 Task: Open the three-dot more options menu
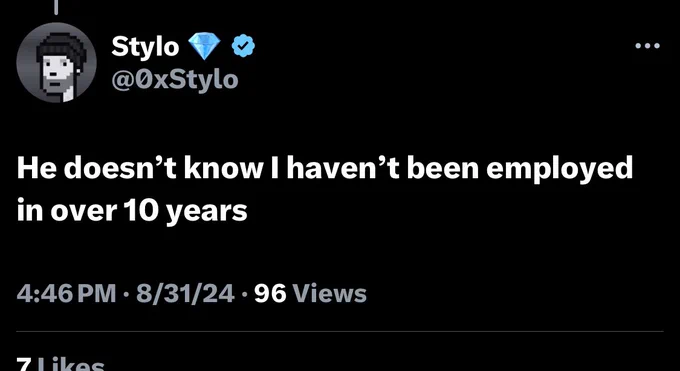tap(647, 46)
